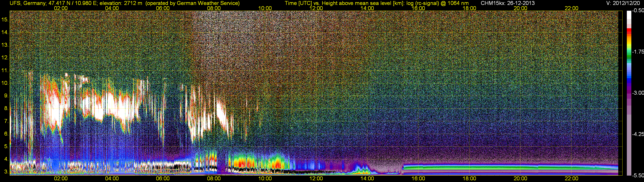Click the 5 km height axis label

tap(6, 147)
